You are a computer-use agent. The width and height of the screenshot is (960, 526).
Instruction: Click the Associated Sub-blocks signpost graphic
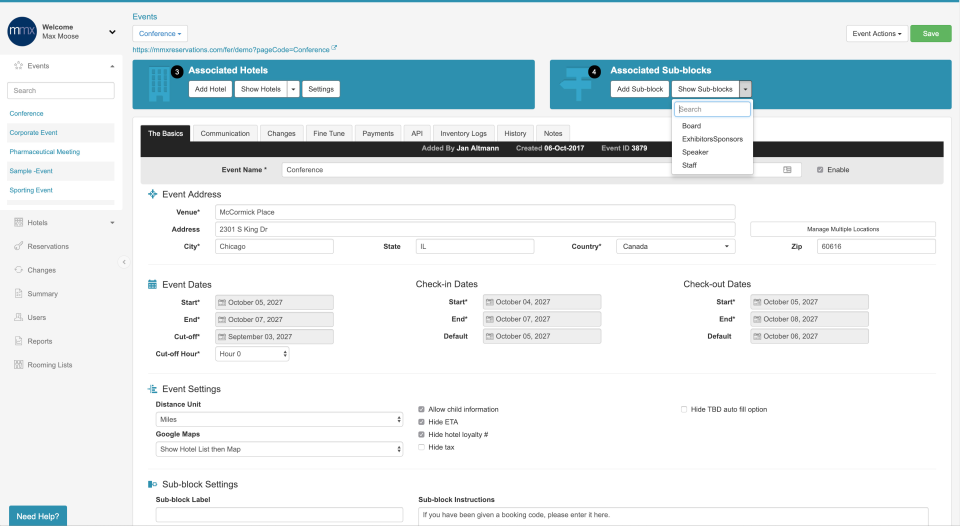tap(576, 84)
